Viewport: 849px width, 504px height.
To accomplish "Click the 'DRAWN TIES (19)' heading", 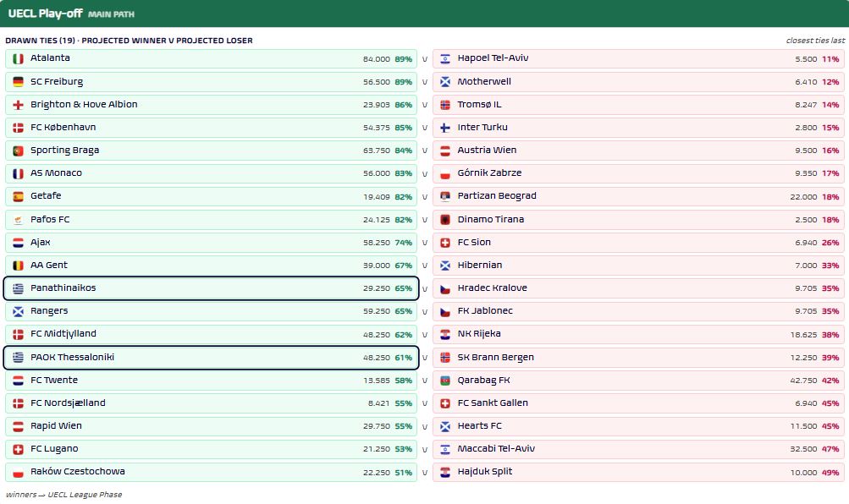I will pyautogui.click(x=40, y=41).
